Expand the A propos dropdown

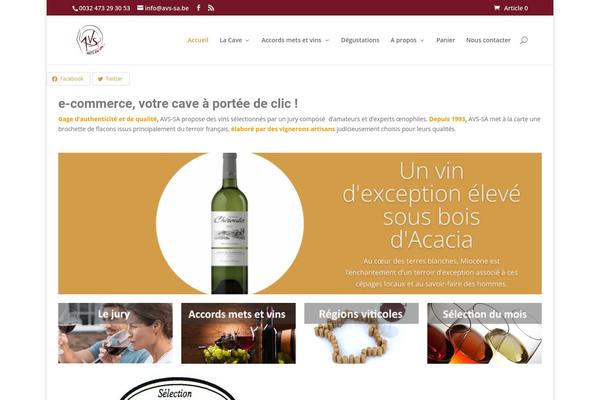(x=407, y=40)
